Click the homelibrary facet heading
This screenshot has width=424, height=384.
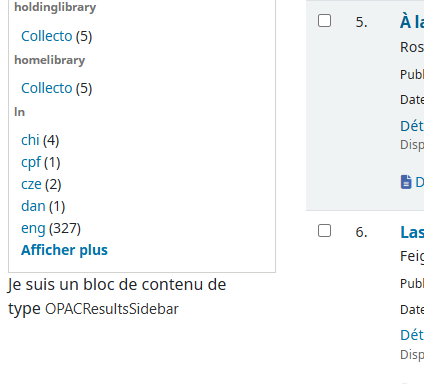click(50, 60)
